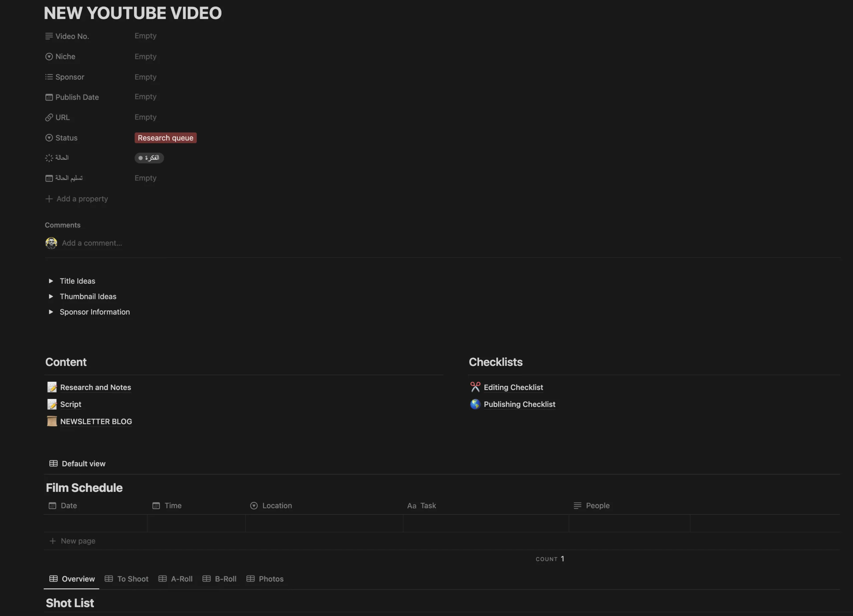Image resolution: width=853 pixels, height=616 pixels.
Task: Click the Status property icon
Action: tap(49, 138)
